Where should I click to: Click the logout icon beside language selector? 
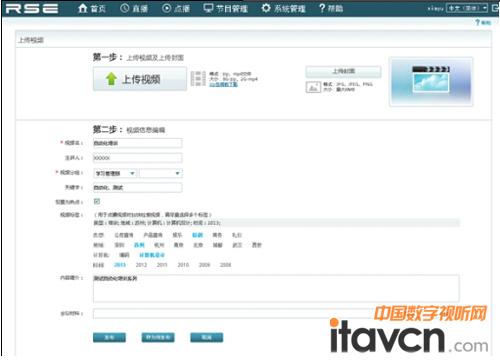click(495, 8)
